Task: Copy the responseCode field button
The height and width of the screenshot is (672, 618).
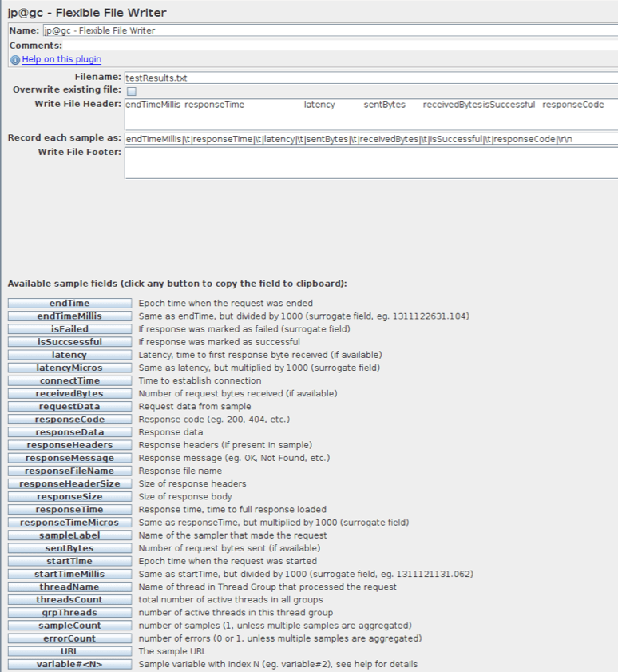Action: (x=69, y=420)
